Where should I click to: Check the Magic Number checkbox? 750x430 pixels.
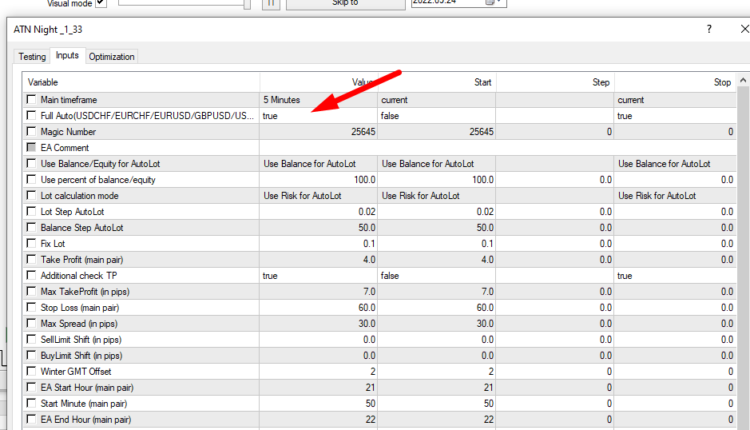(x=32, y=132)
